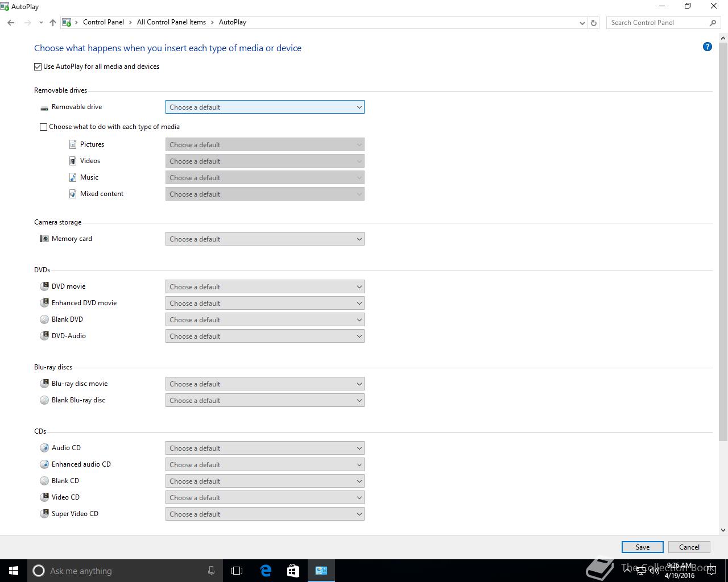This screenshot has width=728, height=582.
Task: Open the Blank CD default dropdown
Action: (265, 481)
